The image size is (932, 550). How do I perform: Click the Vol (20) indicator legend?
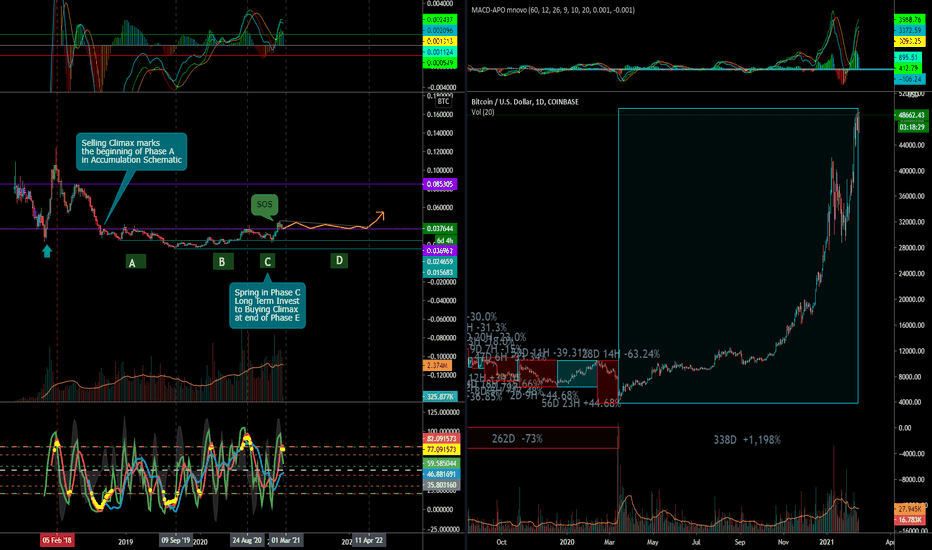click(x=483, y=112)
